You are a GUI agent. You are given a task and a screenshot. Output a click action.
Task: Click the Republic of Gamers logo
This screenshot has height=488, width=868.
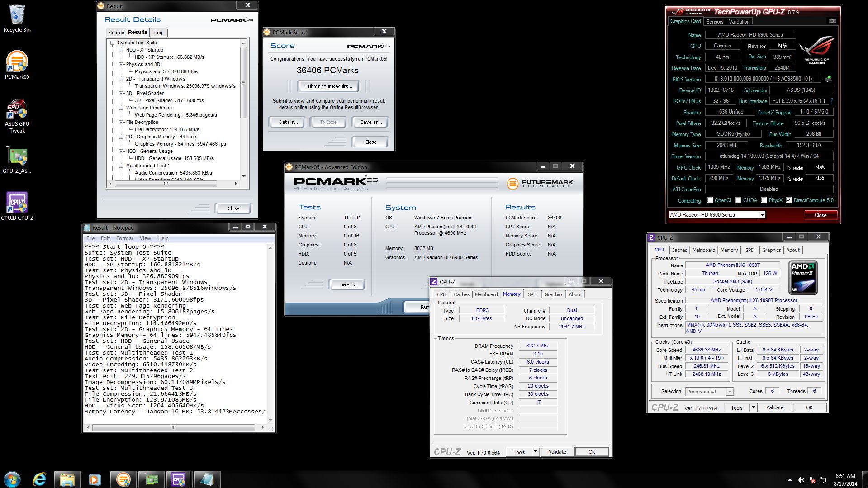[816, 51]
